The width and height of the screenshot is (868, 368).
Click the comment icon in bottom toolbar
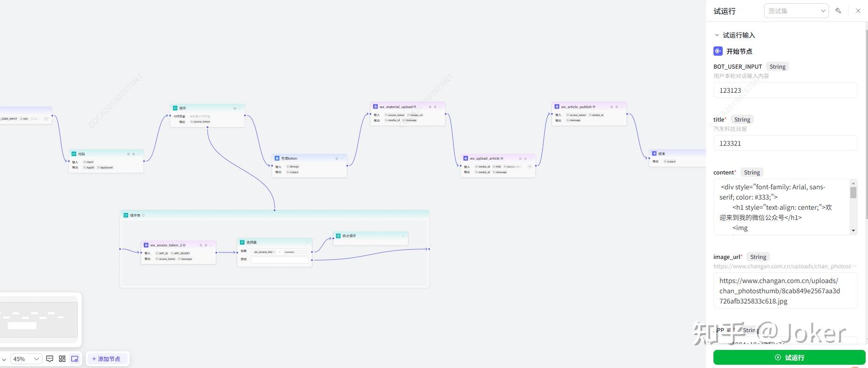tap(50, 359)
